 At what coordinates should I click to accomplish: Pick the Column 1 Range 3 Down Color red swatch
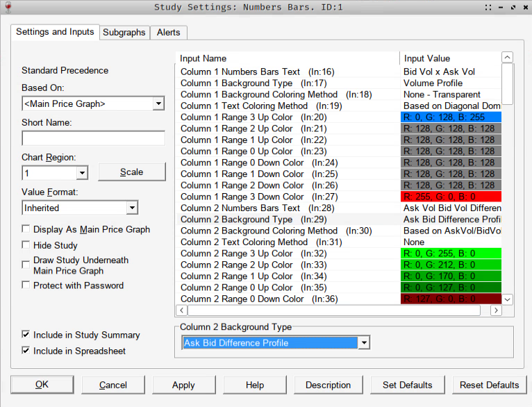click(451, 197)
